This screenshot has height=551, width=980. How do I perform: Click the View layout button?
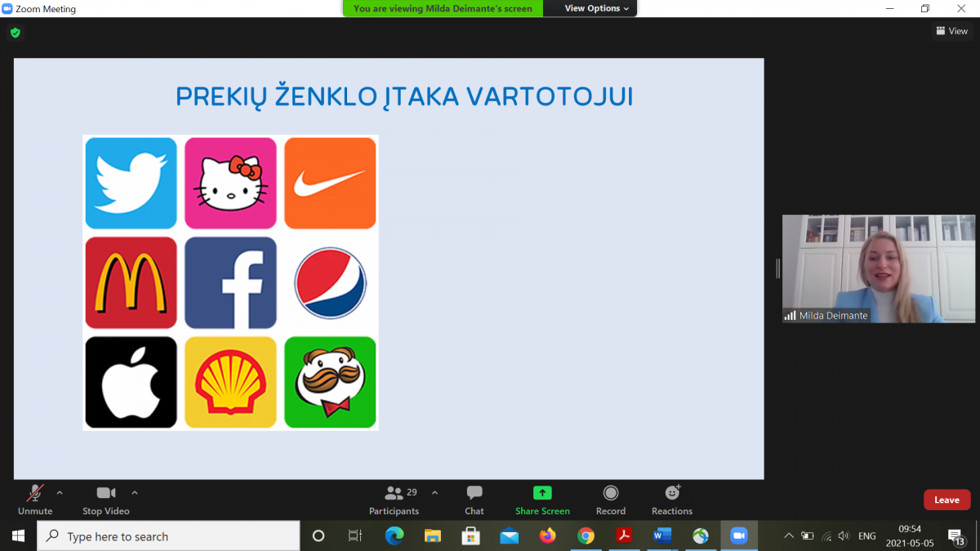click(x=952, y=31)
